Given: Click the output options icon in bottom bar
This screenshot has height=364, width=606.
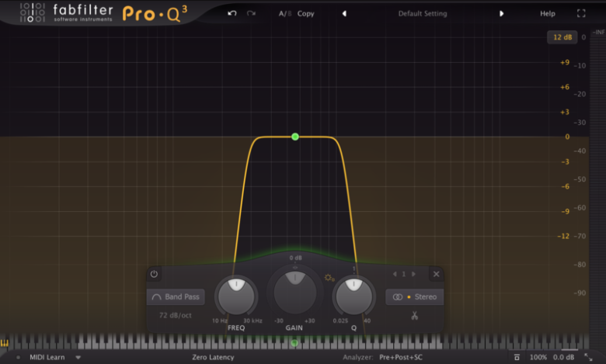Looking at the screenshot, I should 517,357.
